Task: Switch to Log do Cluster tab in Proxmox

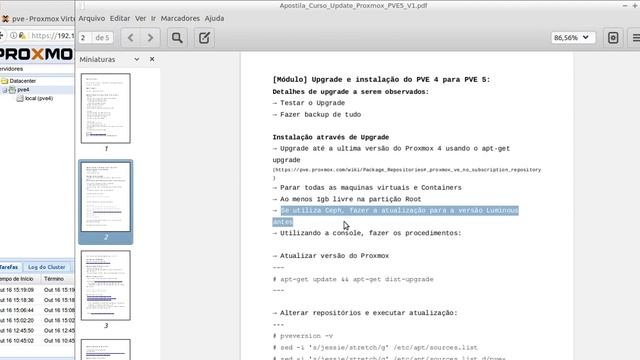Action: pos(47,267)
